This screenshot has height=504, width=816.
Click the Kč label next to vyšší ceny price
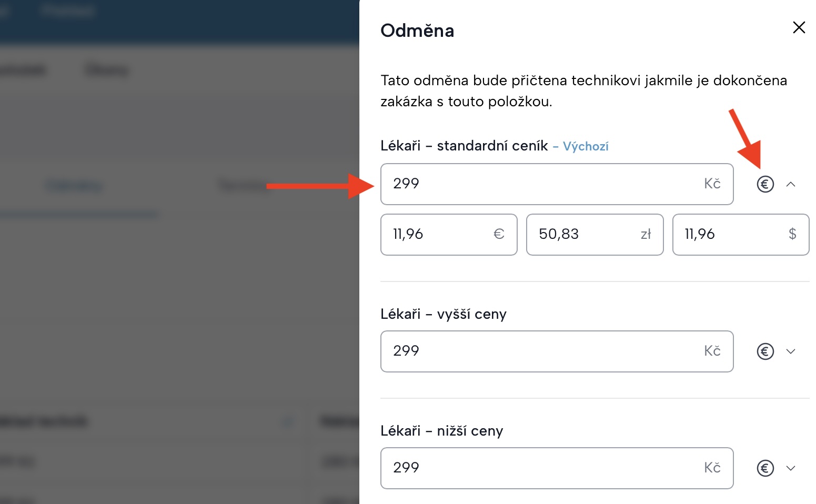(x=713, y=351)
